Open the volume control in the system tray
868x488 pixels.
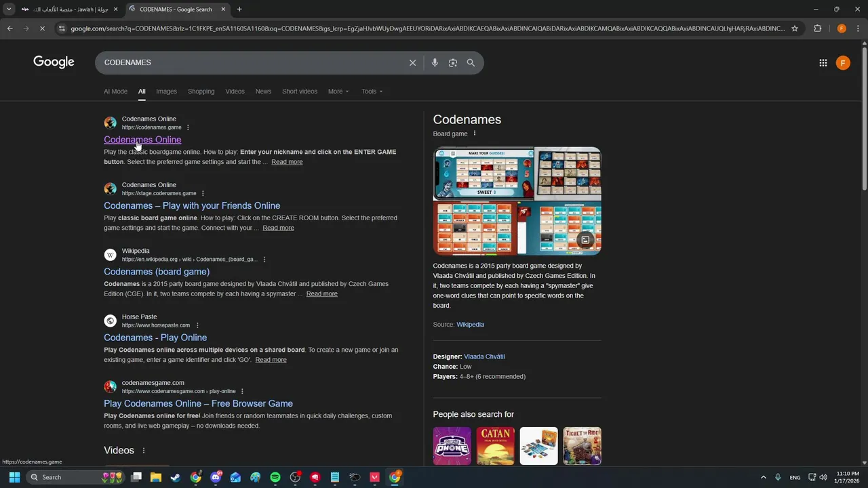823,477
